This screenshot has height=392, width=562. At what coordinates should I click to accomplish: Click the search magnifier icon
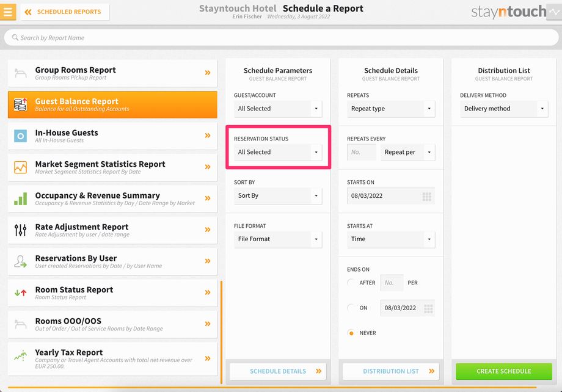coord(15,37)
